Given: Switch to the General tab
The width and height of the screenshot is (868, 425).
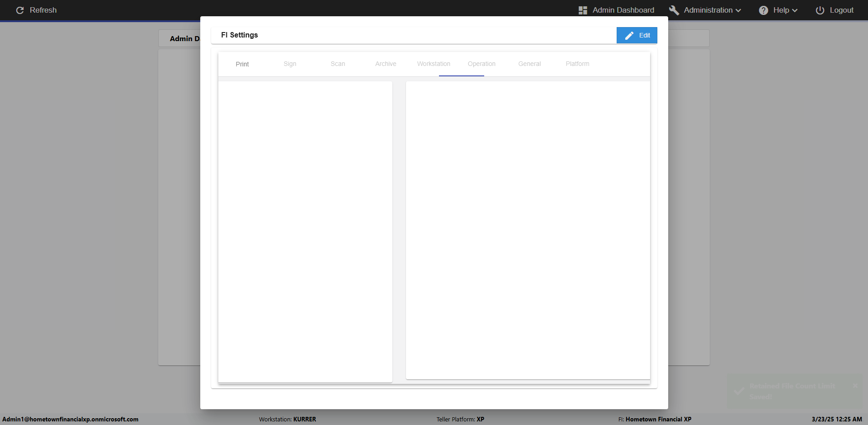Looking at the screenshot, I should tap(529, 64).
